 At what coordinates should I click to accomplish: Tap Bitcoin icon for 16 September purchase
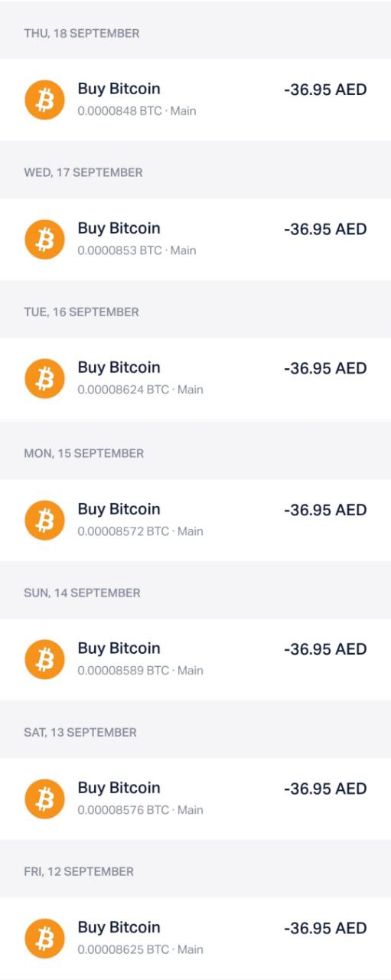(45, 378)
